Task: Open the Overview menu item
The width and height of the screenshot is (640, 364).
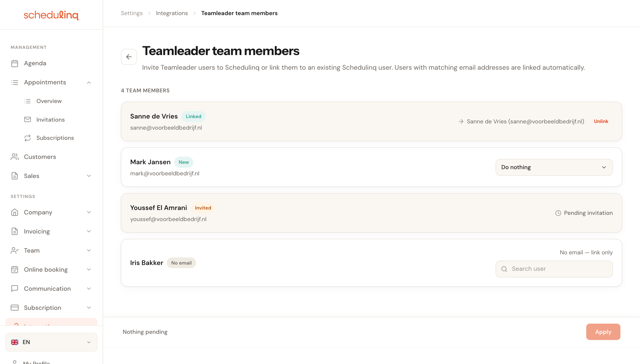Action: pos(49,101)
